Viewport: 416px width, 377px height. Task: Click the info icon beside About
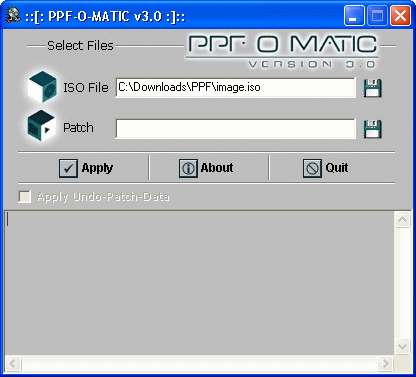[188, 168]
